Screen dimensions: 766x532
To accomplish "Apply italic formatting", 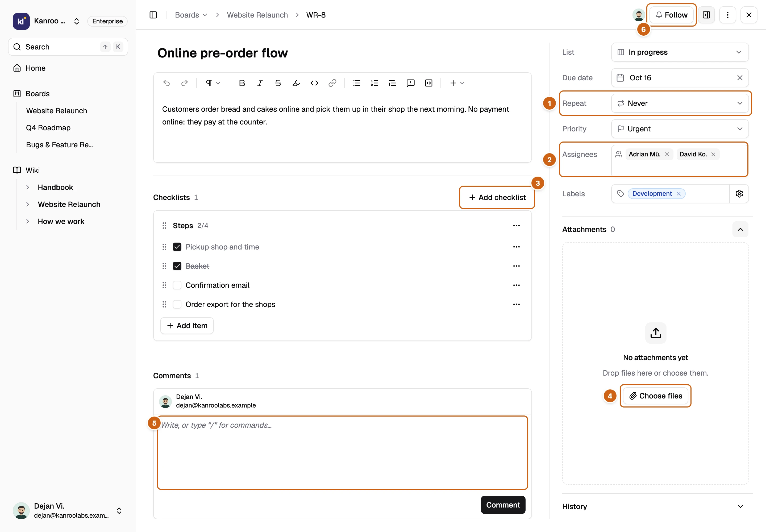I will (x=260, y=83).
